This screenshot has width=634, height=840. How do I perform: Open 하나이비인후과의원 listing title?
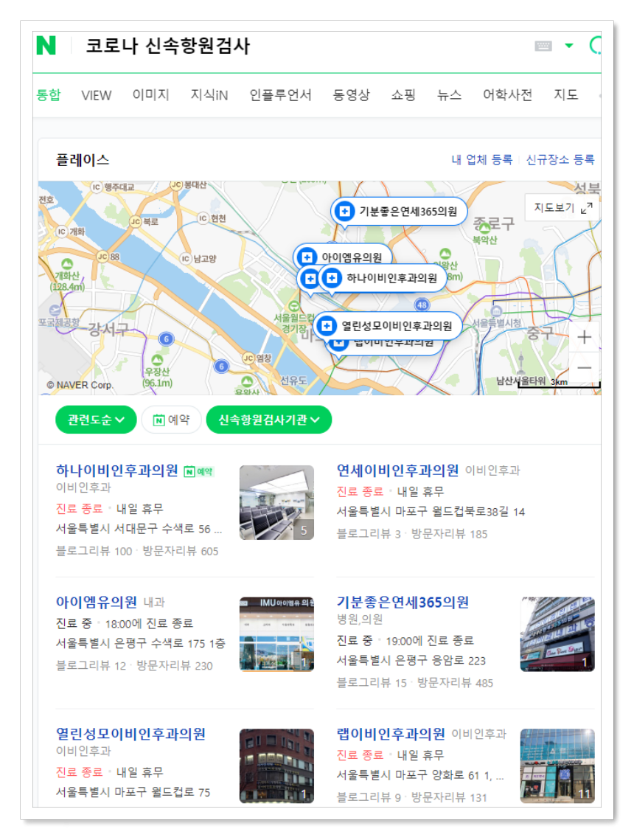pyautogui.click(x=117, y=471)
